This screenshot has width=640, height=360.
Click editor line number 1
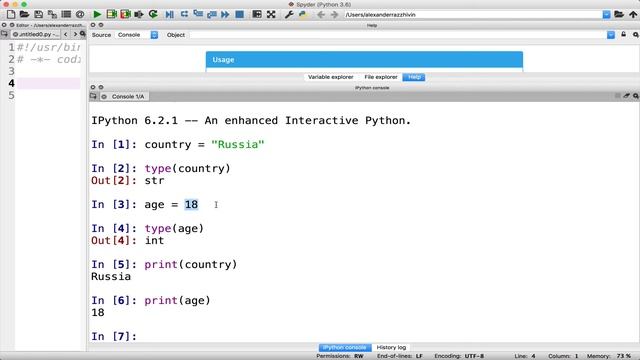(x=11, y=47)
